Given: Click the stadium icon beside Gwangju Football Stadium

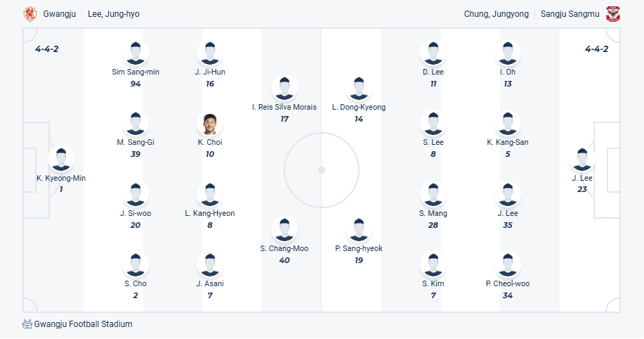Looking at the screenshot, I should click(27, 324).
